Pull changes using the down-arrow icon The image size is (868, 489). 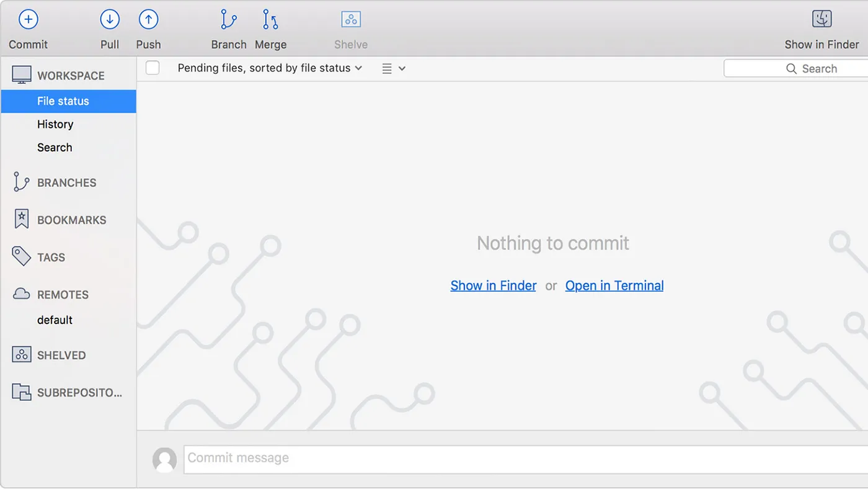pos(110,20)
